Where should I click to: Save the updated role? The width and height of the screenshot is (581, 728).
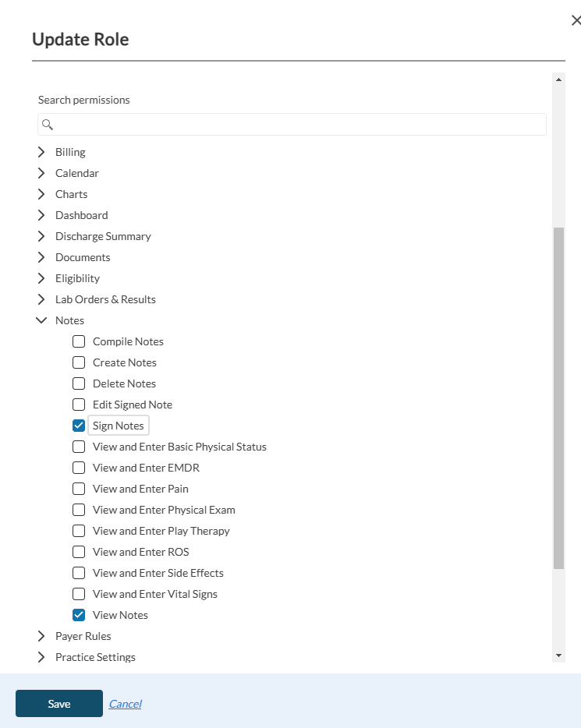pos(59,703)
